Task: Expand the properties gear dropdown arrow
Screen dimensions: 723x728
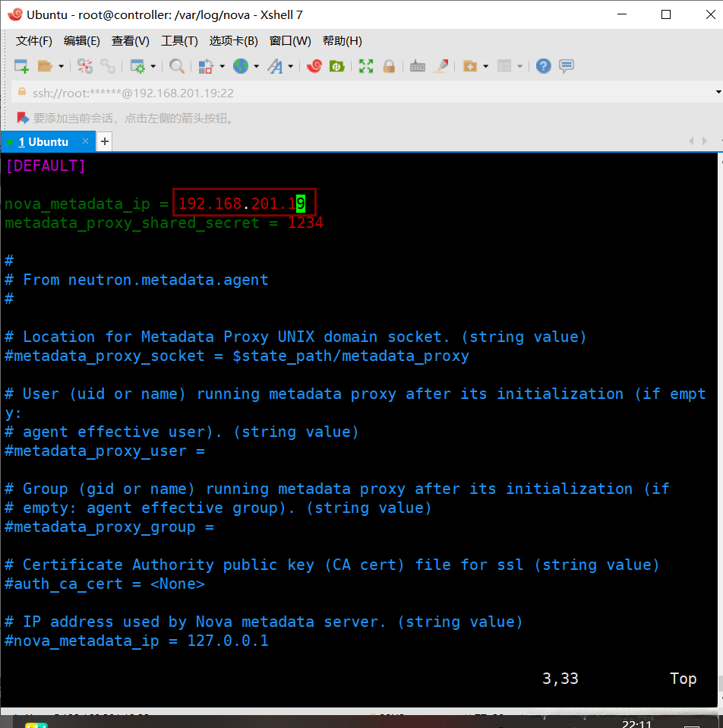Action: pos(153,67)
